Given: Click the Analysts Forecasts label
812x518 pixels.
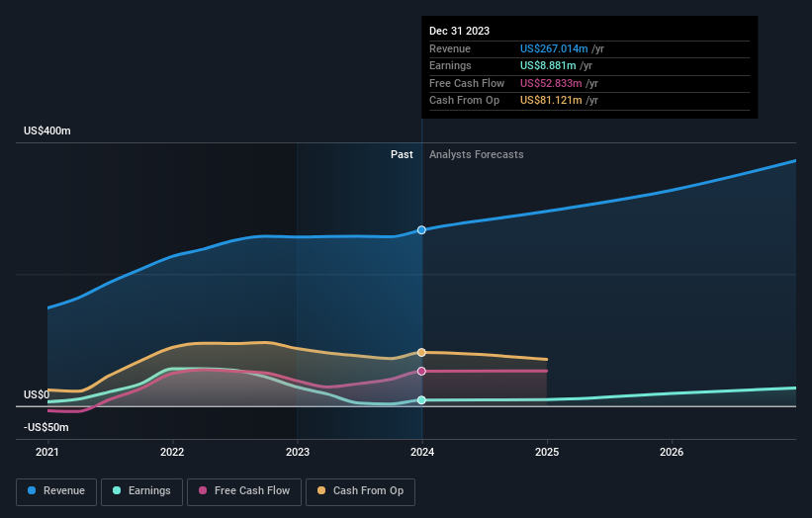Looking at the screenshot, I should tap(477, 154).
